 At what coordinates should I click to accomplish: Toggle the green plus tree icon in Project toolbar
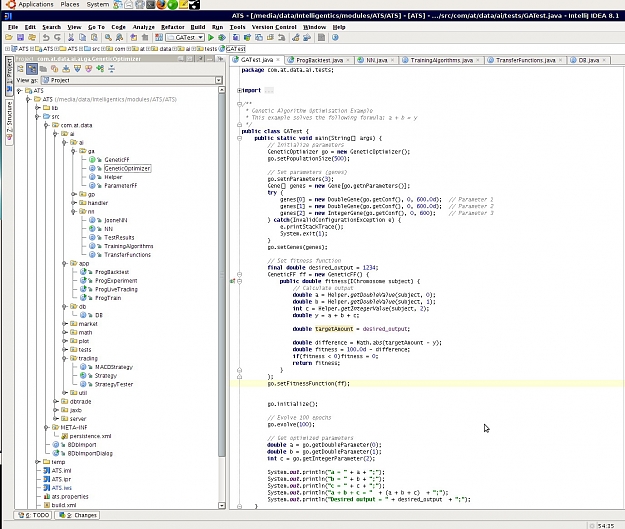100,69
